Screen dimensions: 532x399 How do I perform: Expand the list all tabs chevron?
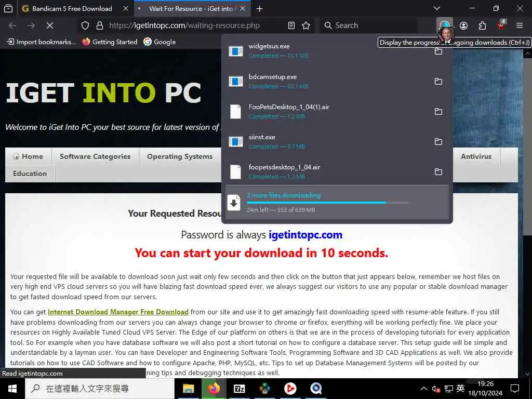[x=437, y=8]
